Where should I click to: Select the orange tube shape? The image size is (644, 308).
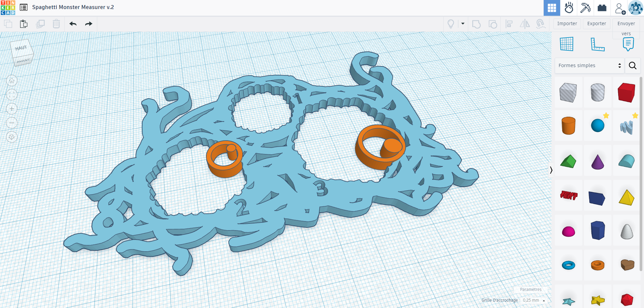[x=597, y=265]
